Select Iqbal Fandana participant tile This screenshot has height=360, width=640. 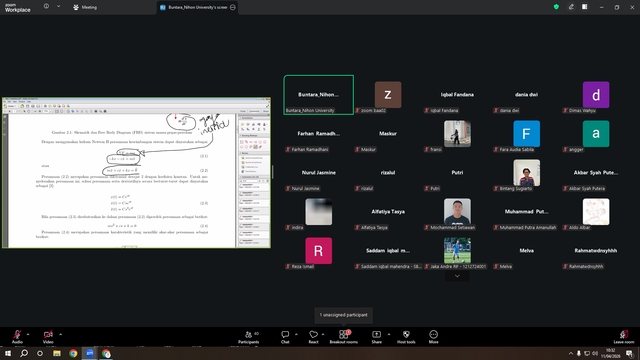457,95
